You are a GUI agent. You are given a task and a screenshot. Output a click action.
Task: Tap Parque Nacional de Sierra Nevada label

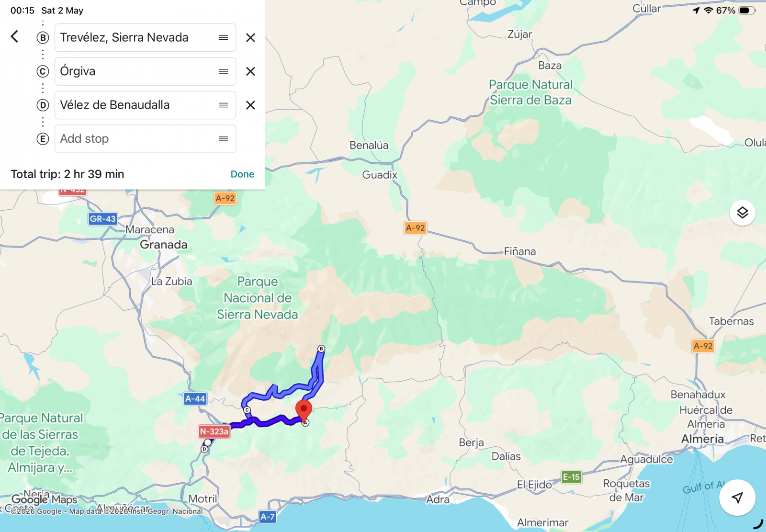click(x=258, y=298)
